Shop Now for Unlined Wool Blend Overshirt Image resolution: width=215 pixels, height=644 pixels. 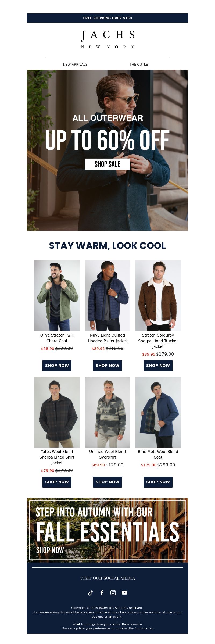(107, 482)
